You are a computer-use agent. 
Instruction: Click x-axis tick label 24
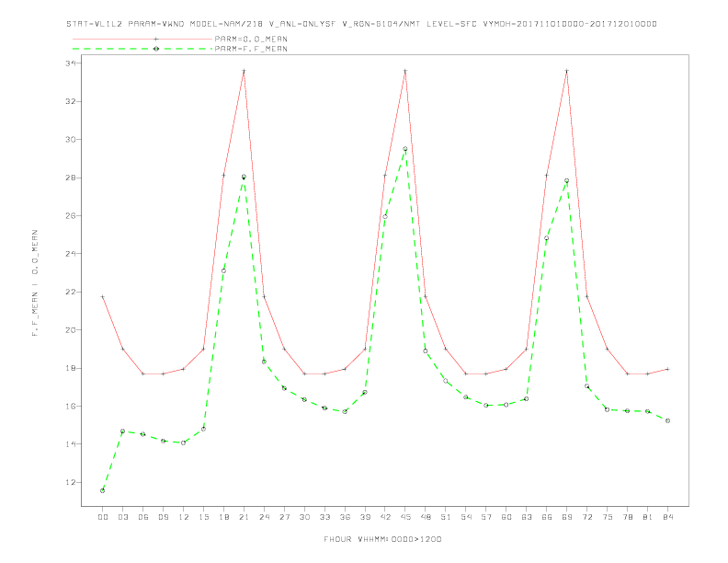264,517
